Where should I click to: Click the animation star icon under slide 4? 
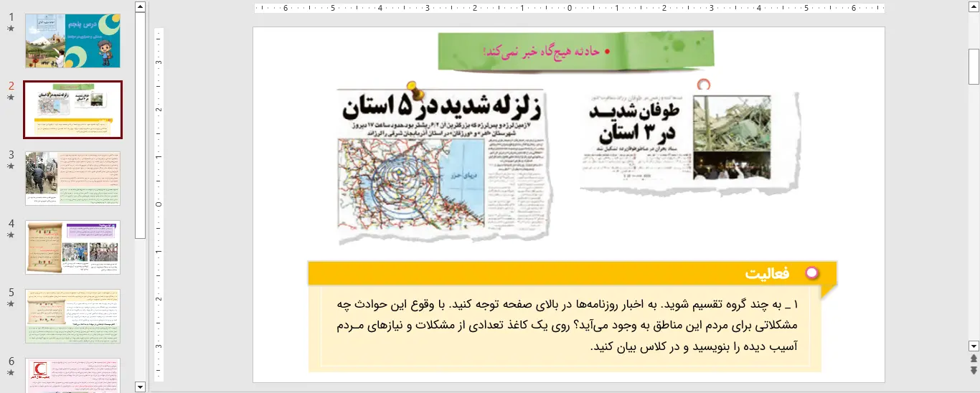(x=11, y=235)
